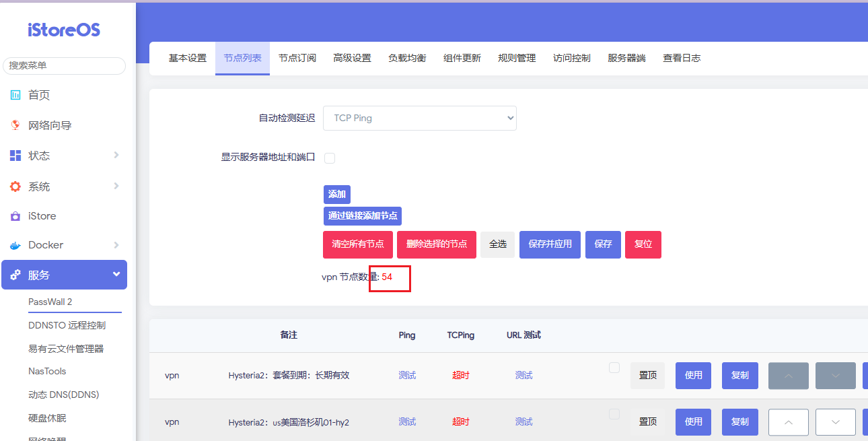Click TCPing 超时 for 套餐到期 node
Screen dimensions: 868x441
point(461,376)
